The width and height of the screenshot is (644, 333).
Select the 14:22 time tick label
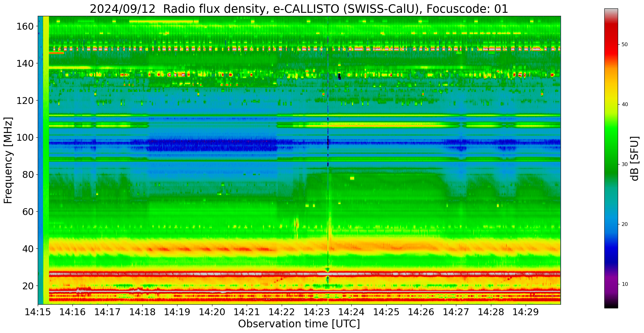click(282, 311)
